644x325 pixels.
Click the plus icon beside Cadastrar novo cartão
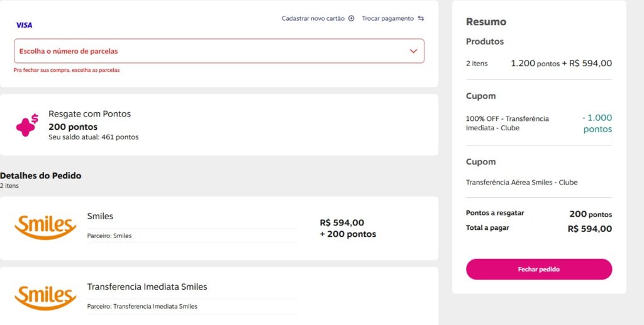[352, 18]
